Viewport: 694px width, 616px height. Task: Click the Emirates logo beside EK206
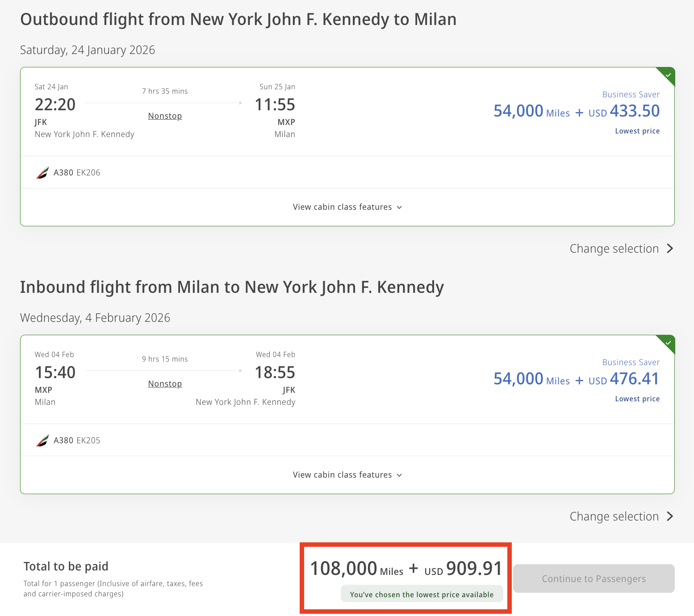[x=42, y=172]
